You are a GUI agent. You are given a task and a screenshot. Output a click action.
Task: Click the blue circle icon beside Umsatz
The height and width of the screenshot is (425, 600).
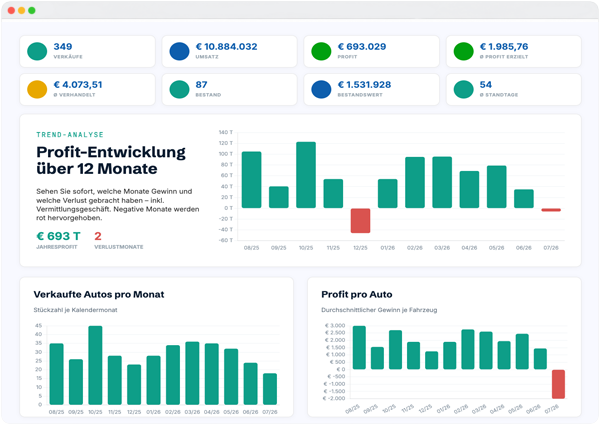click(179, 51)
